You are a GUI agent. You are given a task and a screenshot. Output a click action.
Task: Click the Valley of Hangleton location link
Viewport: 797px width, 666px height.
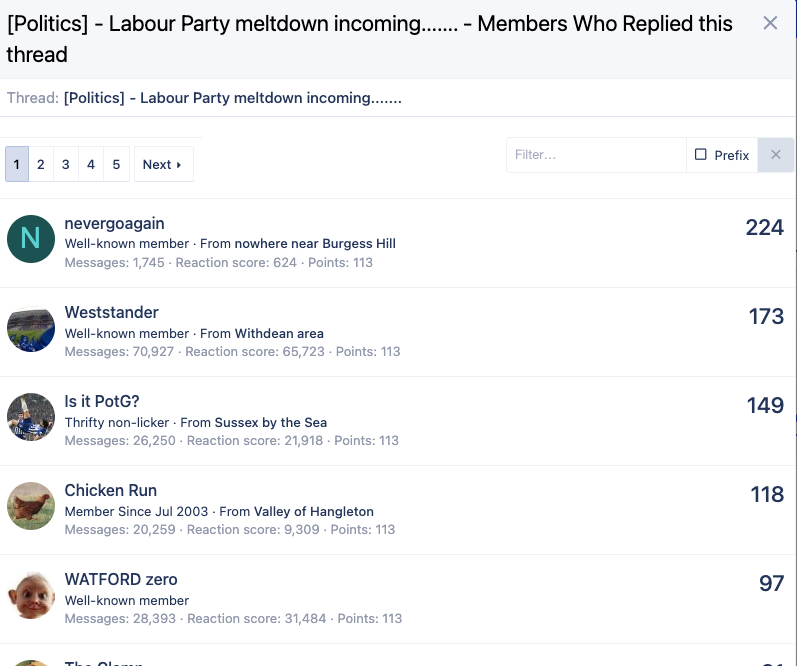(x=314, y=511)
